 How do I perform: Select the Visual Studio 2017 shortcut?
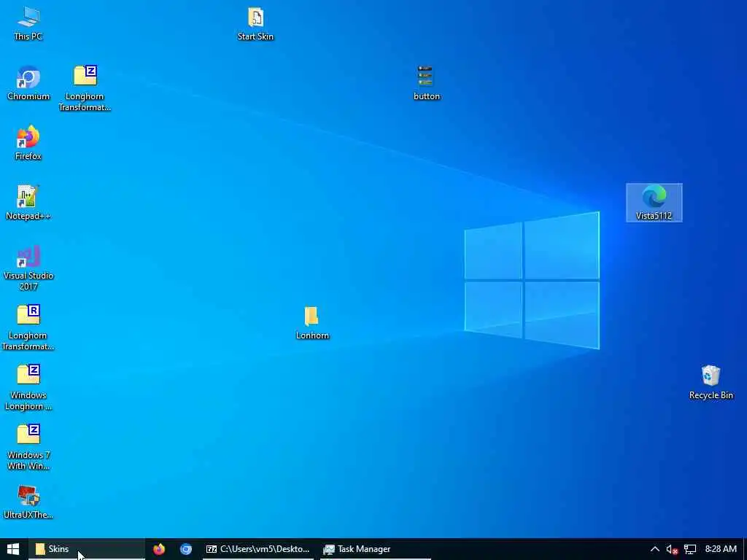[x=28, y=268]
